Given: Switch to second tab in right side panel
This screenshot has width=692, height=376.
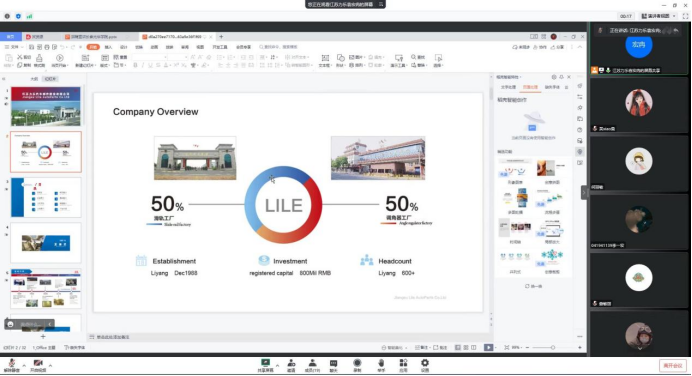Looking at the screenshot, I should coord(530,87).
